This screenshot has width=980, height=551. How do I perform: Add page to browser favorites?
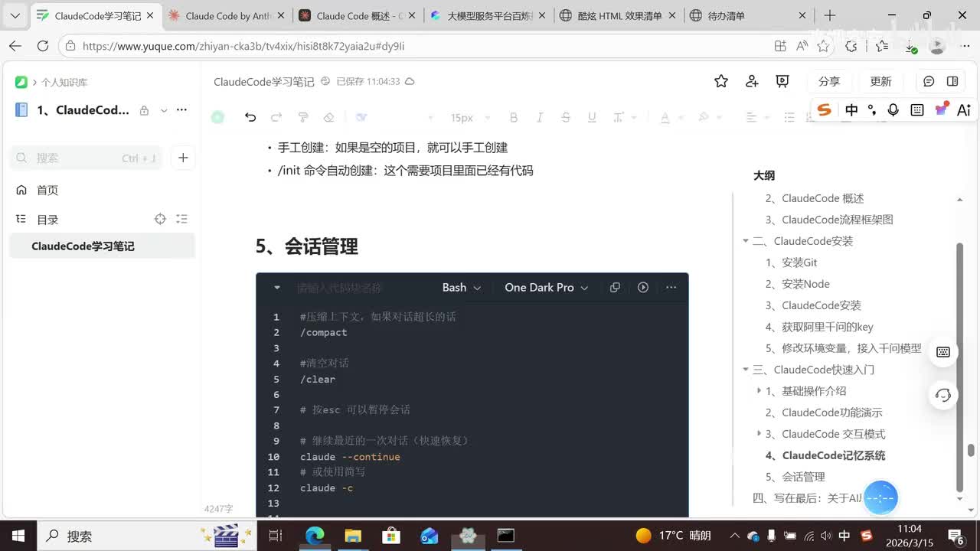pyautogui.click(x=823, y=46)
